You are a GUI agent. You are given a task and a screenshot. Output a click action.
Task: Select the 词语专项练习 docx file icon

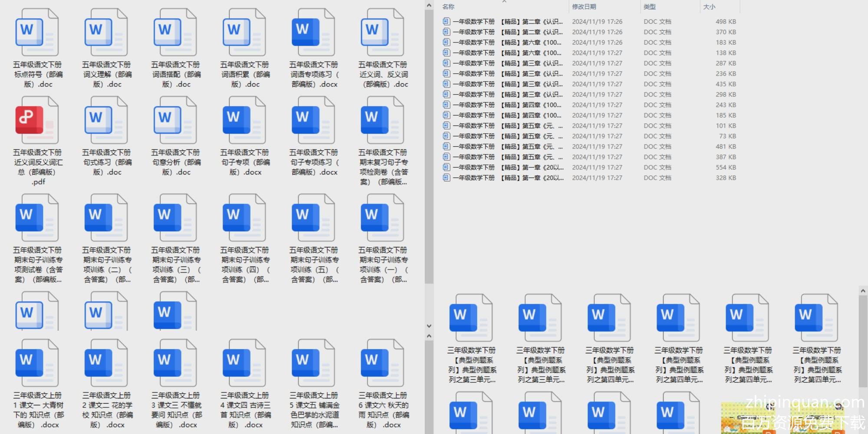pyautogui.click(x=313, y=33)
